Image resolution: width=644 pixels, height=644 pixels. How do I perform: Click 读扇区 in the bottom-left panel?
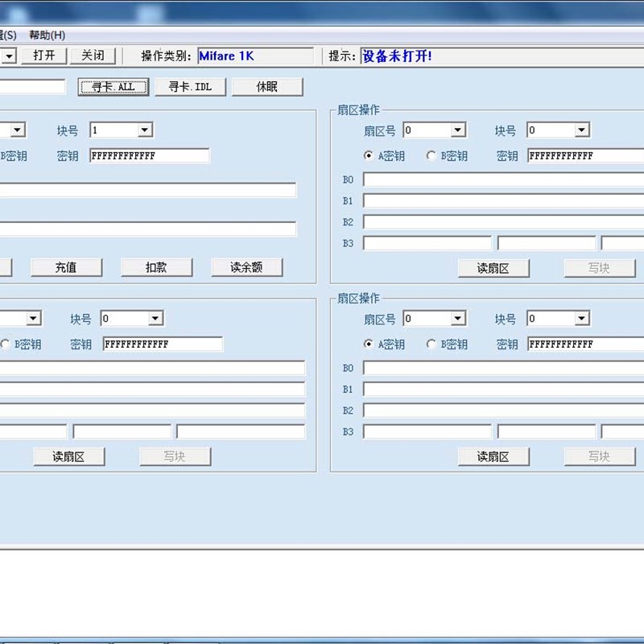68,456
